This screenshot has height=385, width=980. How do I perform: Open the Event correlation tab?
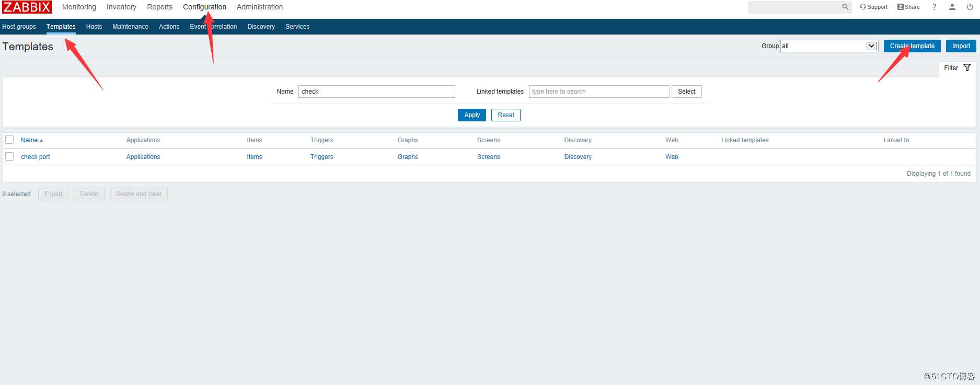coord(213,27)
